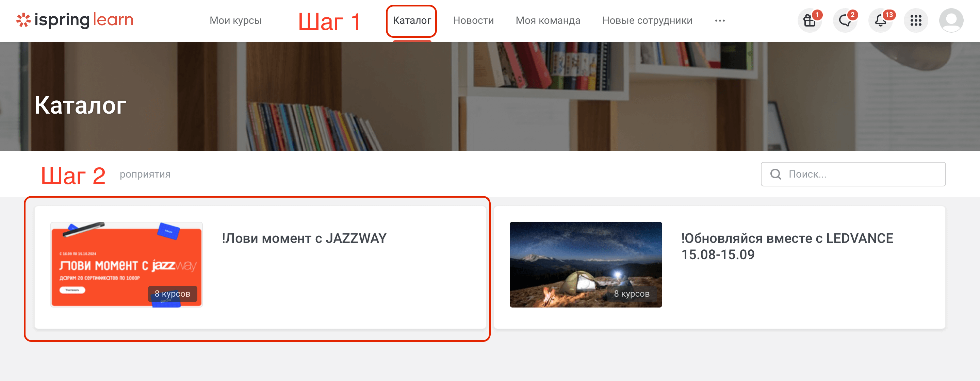Image resolution: width=980 pixels, height=381 pixels.
Task: Click the Поиск search field
Action: (853, 174)
